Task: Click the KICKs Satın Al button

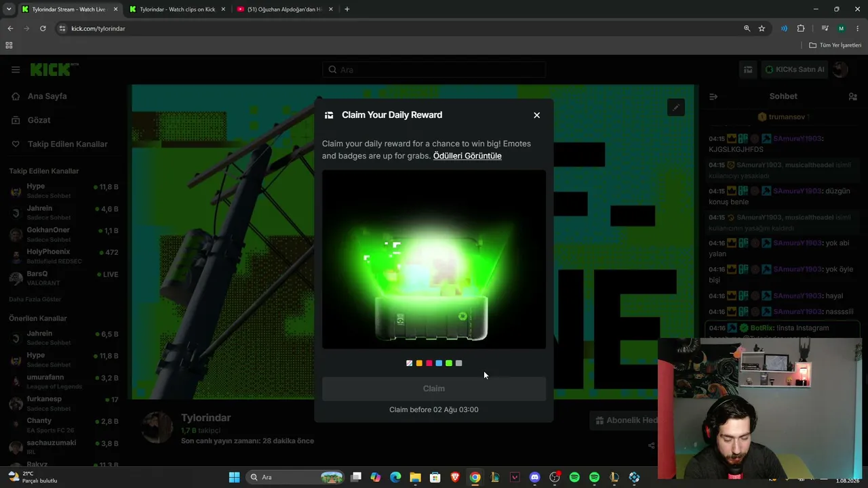Action: (794, 69)
